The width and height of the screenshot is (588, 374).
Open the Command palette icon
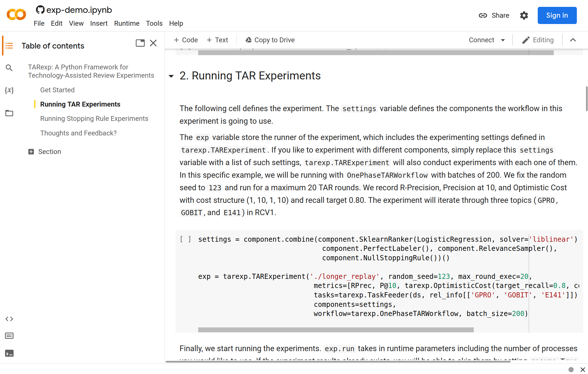point(9,336)
